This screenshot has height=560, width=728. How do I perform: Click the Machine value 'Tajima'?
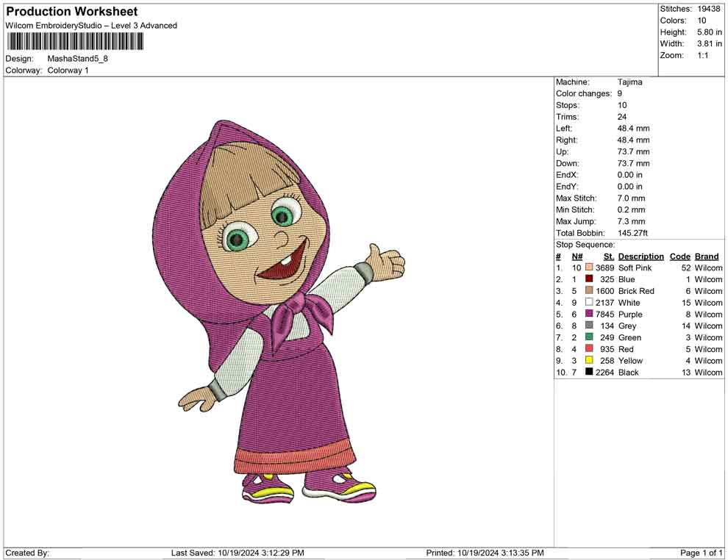click(630, 82)
